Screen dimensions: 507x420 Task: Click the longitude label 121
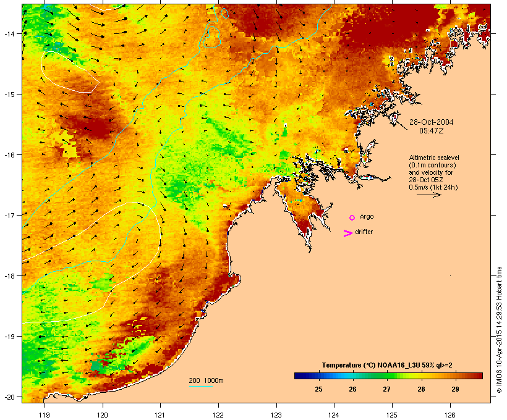tap(160, 415)
